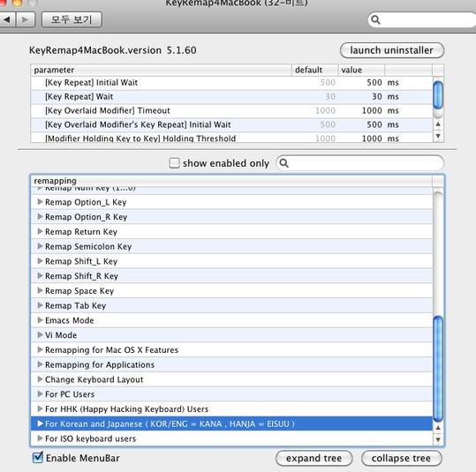Expand Remapping for Mac OS X Features
The width and height of the screenshot is (476, 472).
40,349
